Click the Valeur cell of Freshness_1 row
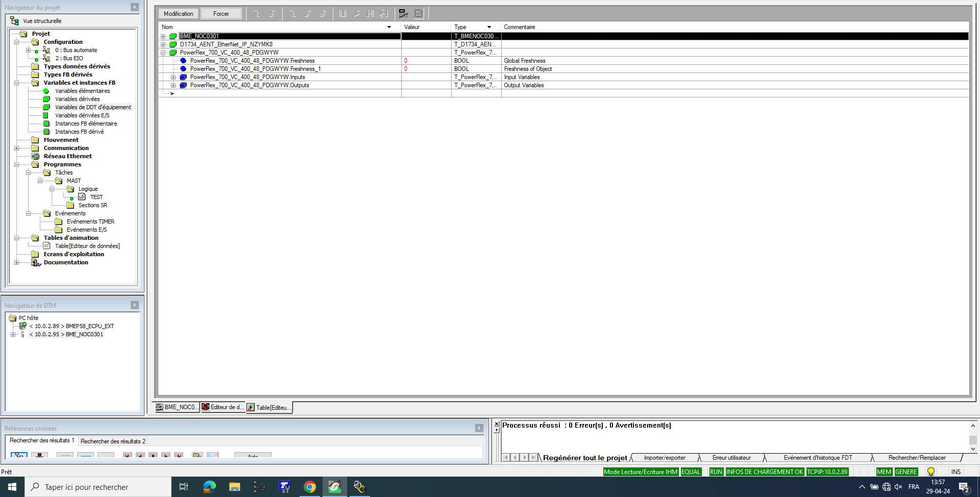980x497 pixels. pyautogui.click(x=426, y=69)
